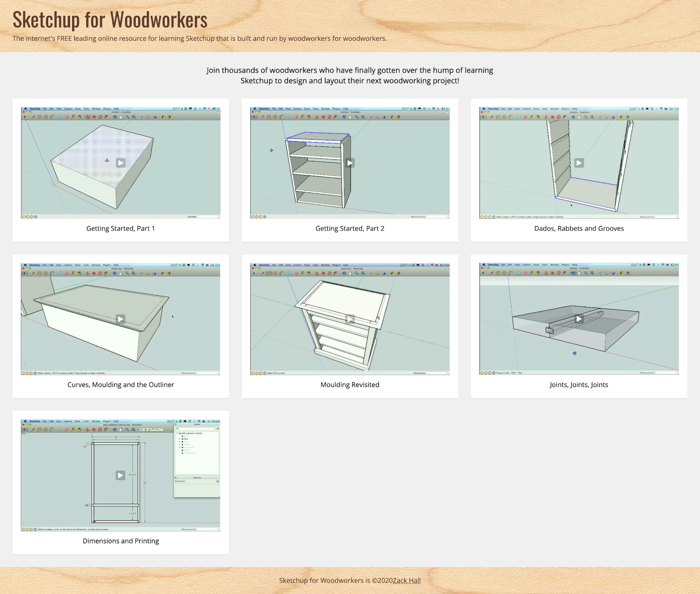
Task: Click the 'Dimensions and Printing' caption
Action: [x=121, y=541]
